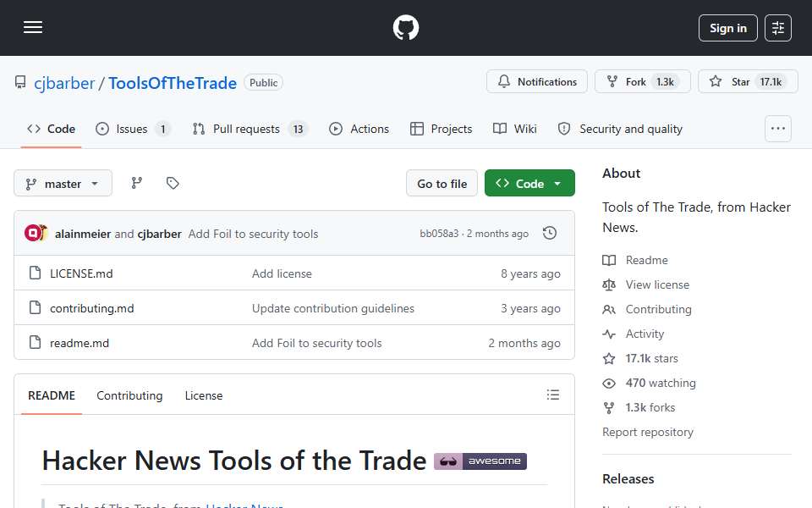Click the 8 years ago timestamp
Viewport: 812px width, 508px height.
tap(530, 273)
